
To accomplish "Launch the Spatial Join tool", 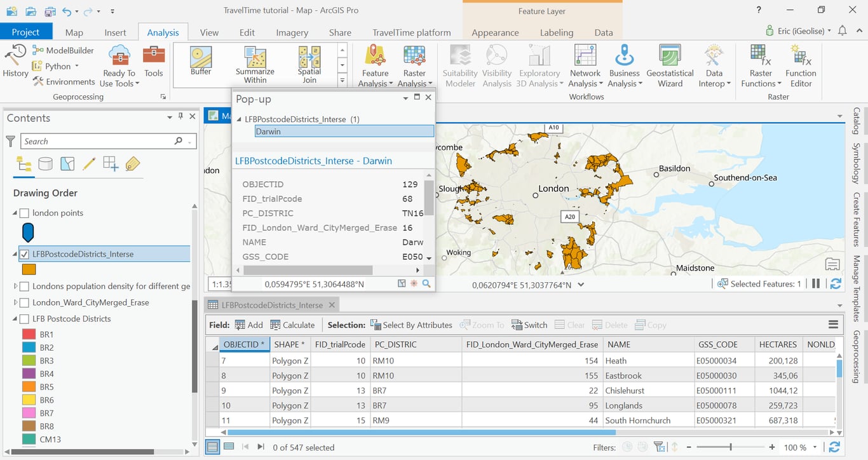I will [x=309, y=64].
